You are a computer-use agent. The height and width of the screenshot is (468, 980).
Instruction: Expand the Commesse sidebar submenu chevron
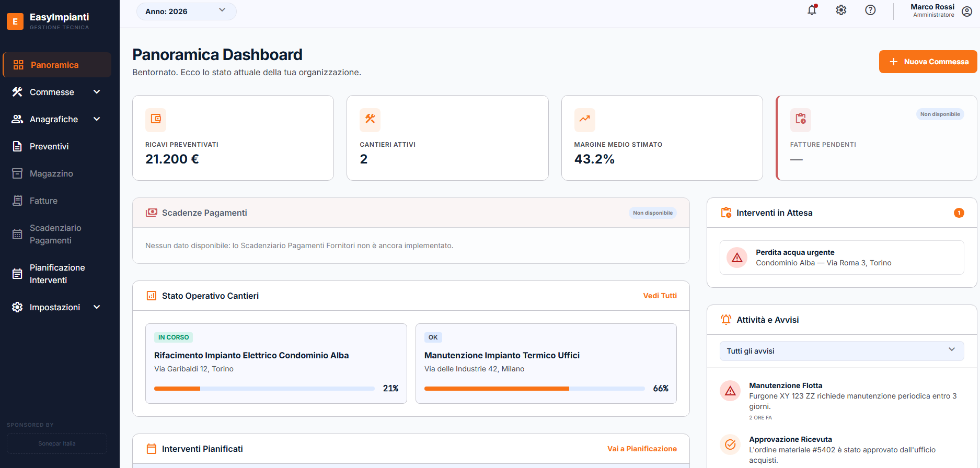(x=97, y=92)
